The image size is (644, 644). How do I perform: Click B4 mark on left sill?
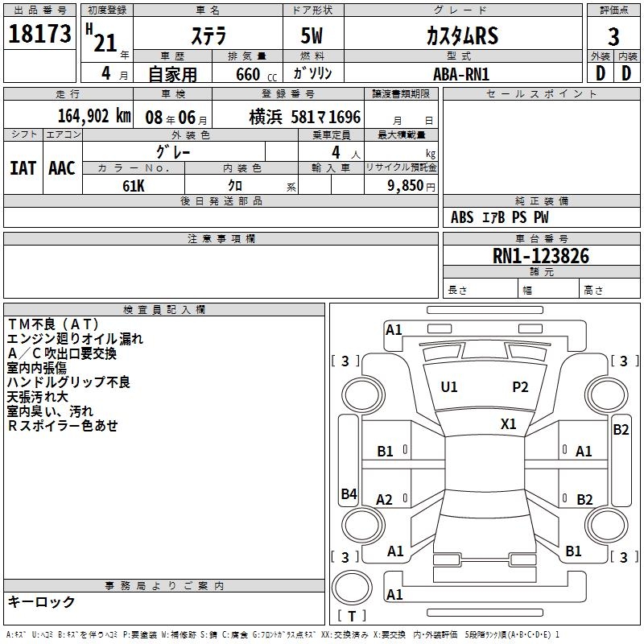(349, 493)
